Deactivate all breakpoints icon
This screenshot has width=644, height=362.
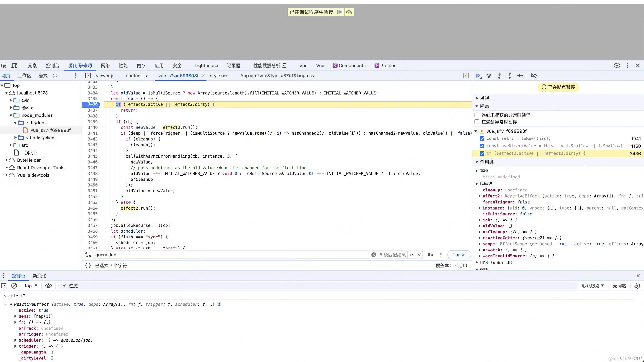coord(534,76)
